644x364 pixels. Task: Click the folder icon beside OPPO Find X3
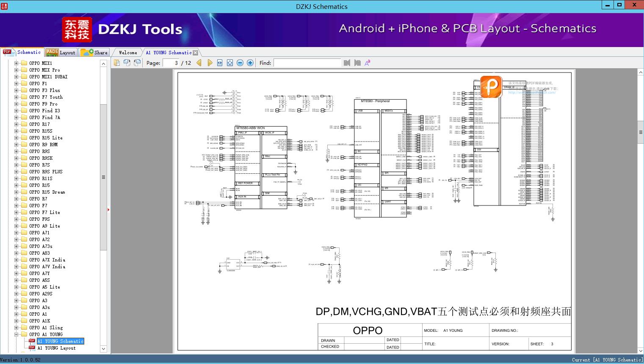(x=24, y=111)
